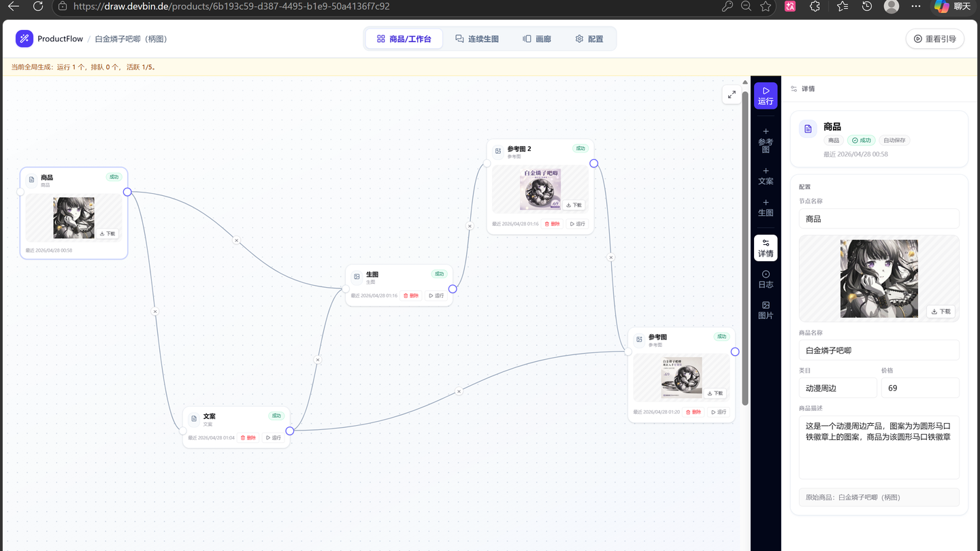Remove the edge between 生图 and 参考图 2
The height and width of the screenshot is (551, 980).
[x=470, y=226]
